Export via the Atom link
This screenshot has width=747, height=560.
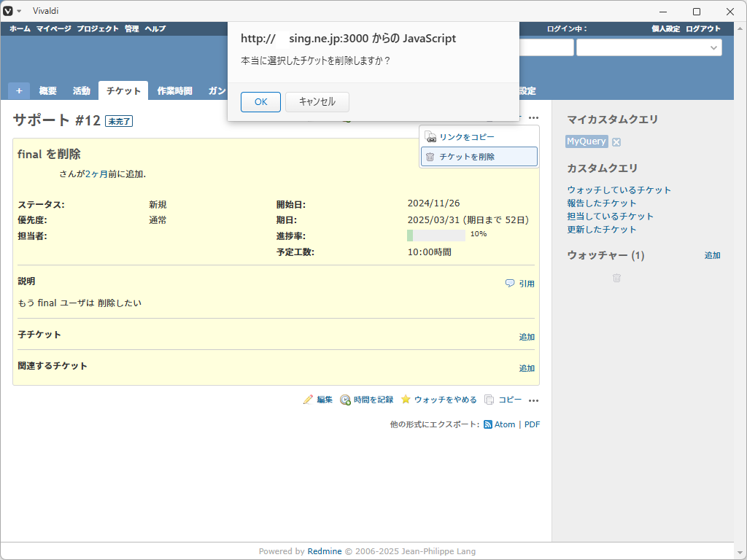[505, 424]
